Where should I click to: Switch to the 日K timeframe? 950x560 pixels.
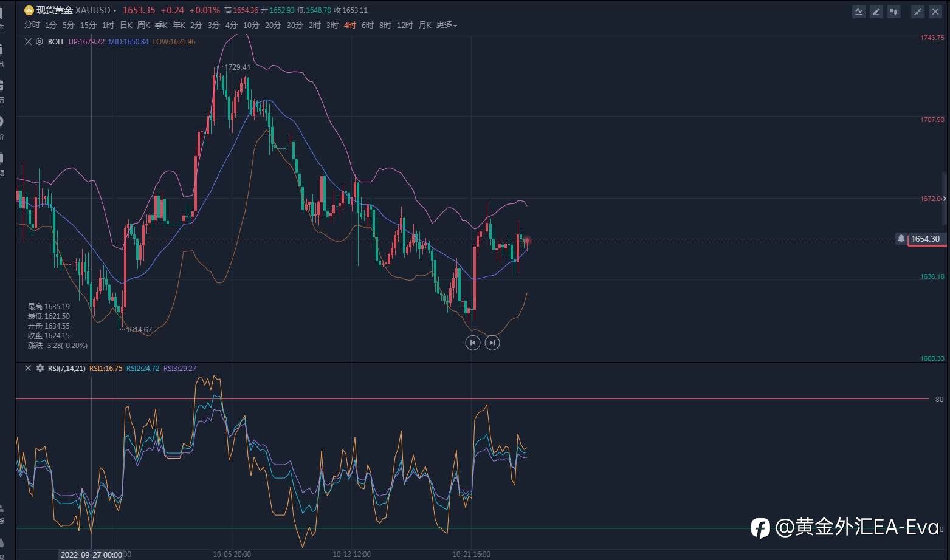(x=126, y=25)
